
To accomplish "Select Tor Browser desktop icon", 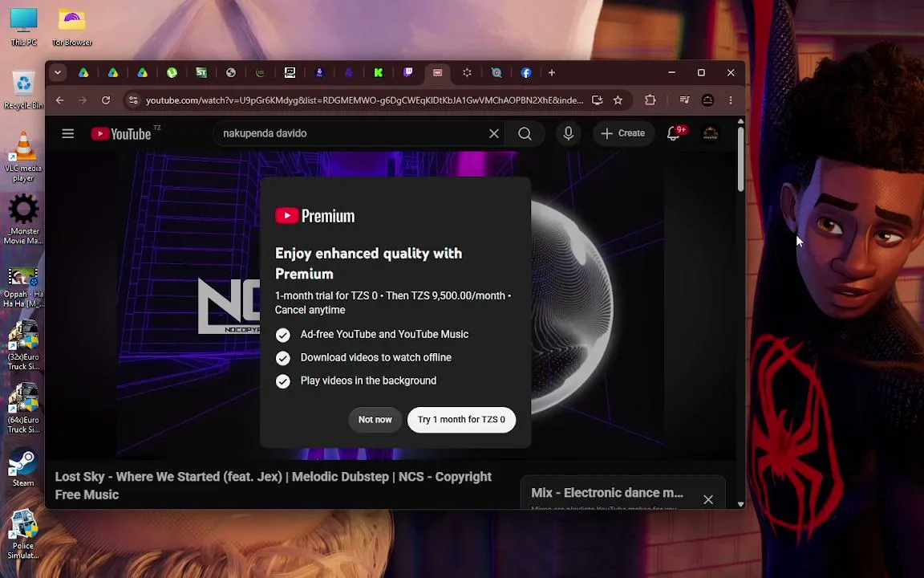I will [x=71, y=27].
